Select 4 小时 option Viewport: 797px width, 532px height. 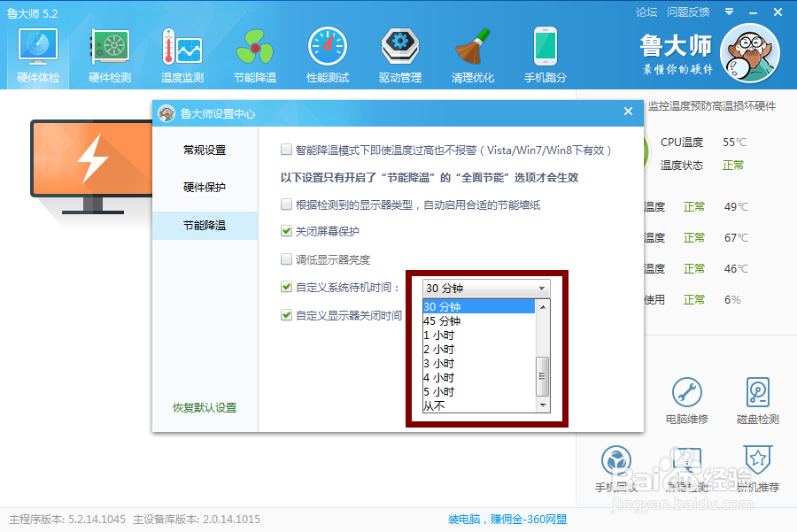[x=479, y=378]
